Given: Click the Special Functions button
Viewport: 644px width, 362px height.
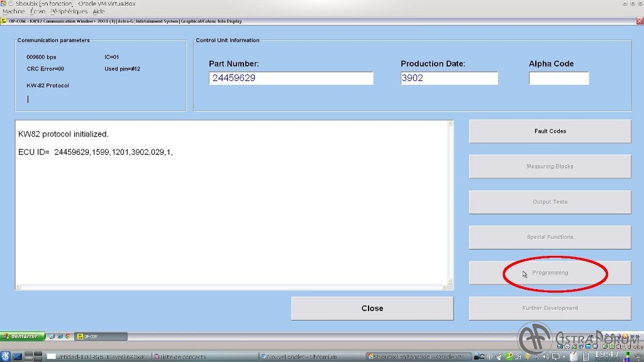Looking at the screenshot, I should click(550, 237).
